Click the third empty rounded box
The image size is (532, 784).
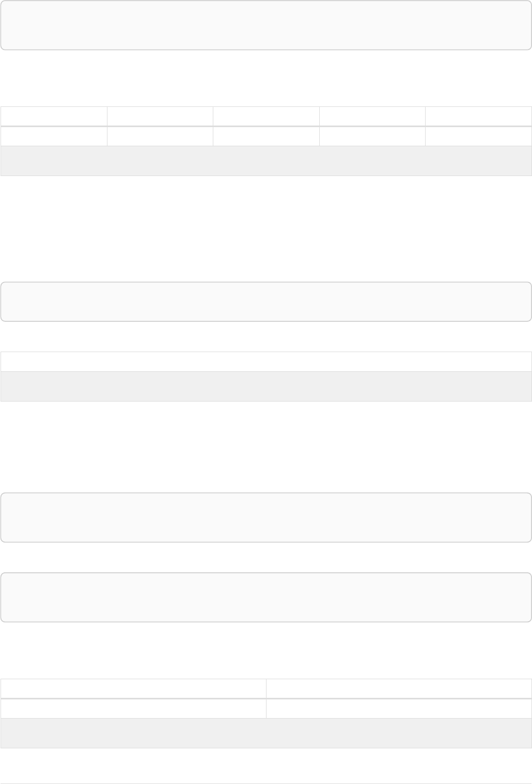click(266, 518)
